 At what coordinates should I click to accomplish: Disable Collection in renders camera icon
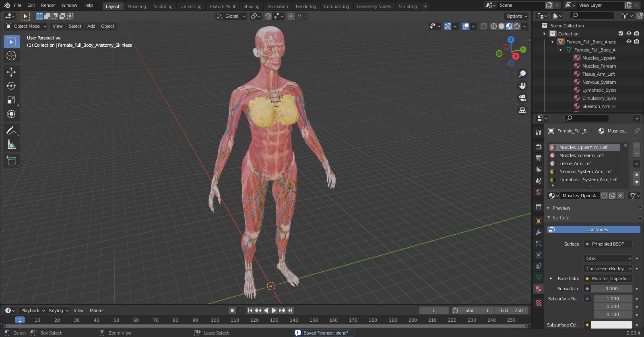[636, 33]
